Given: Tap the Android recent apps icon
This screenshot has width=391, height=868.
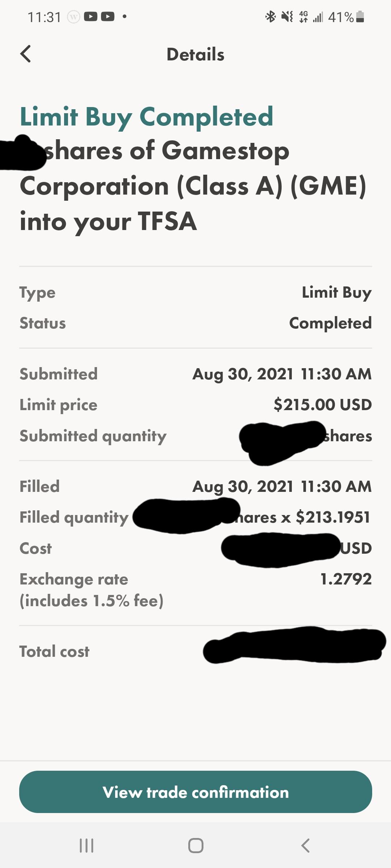Looking at the screenshot, I should (x=87, y=846).
